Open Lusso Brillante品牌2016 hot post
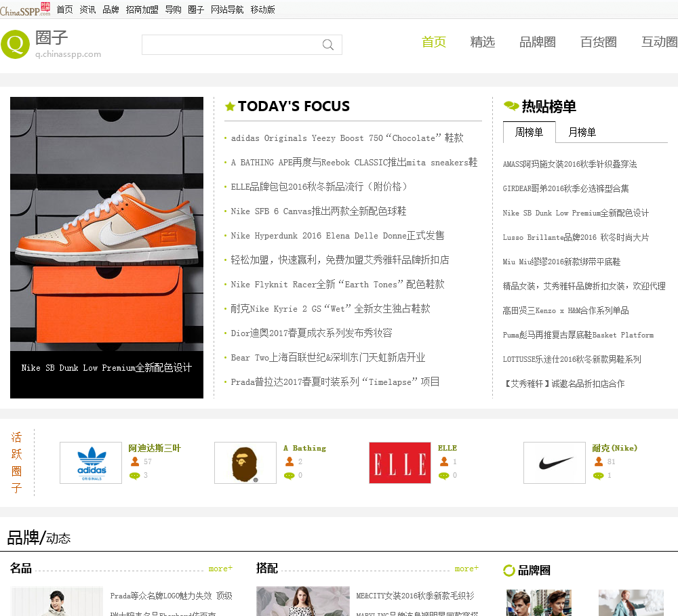Viewport: 678px width, 616px height. click(x=576, y=237)
